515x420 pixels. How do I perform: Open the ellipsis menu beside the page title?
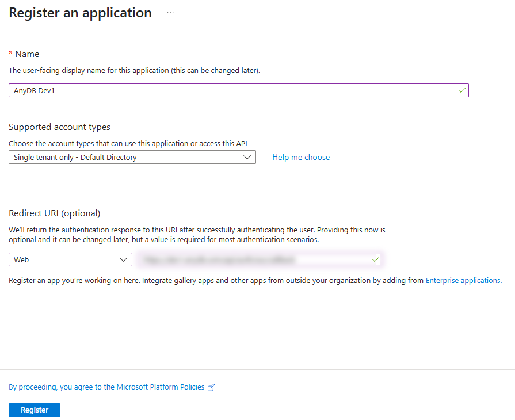click(170, 13)
